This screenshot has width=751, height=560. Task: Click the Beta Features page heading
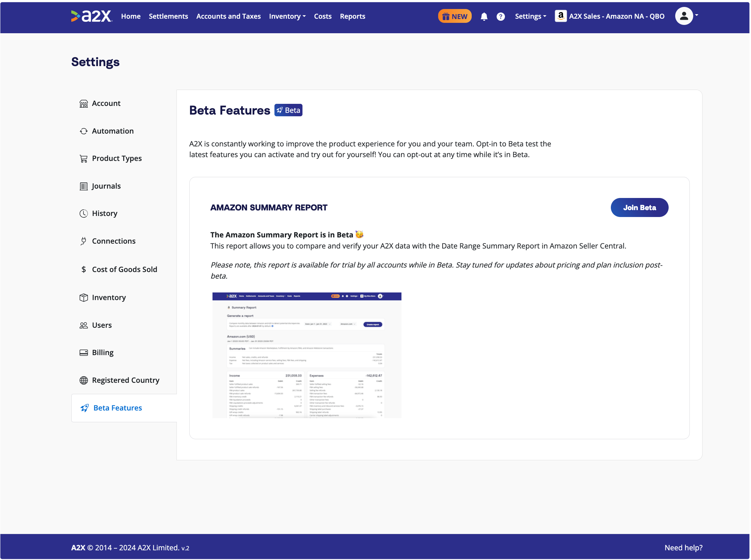click(x=229, y=110)
